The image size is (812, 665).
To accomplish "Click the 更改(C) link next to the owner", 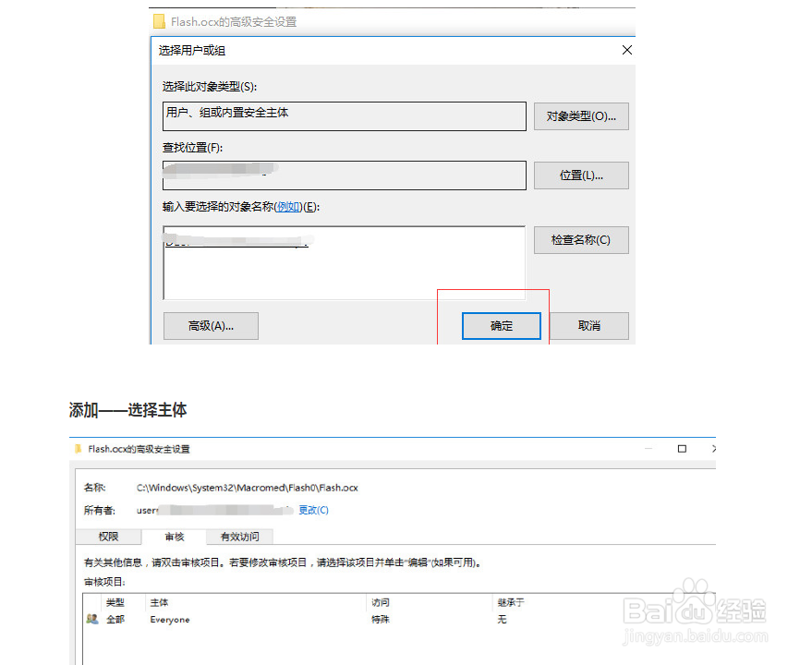I will [x=313, y=509].
